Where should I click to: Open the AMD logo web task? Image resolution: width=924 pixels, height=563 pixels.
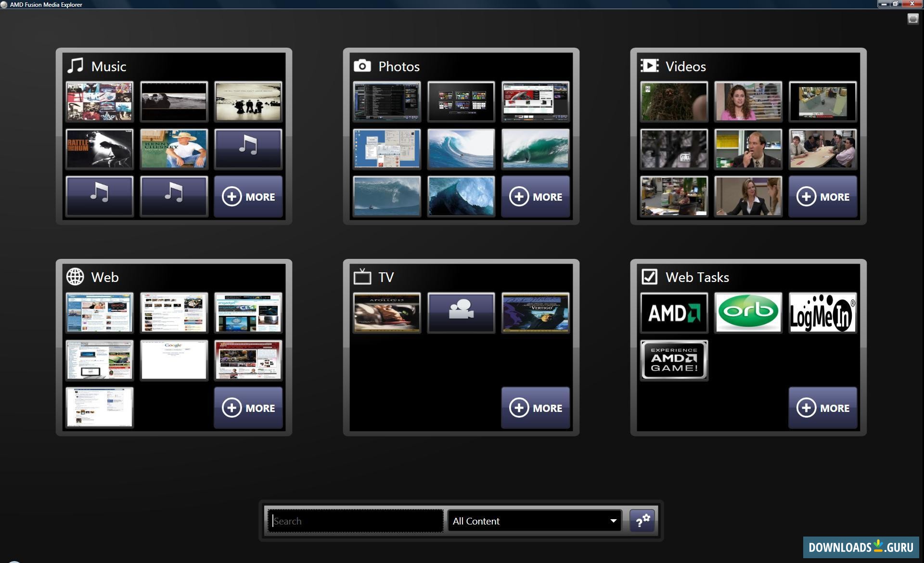pos(673,313)
